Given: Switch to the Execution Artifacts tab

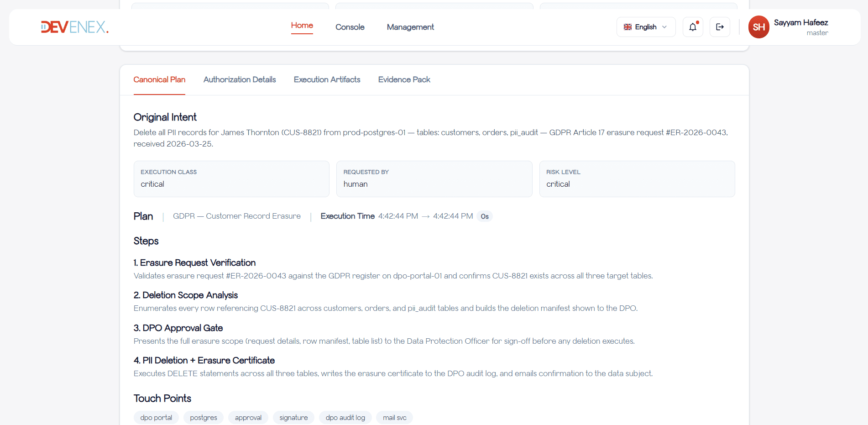Looking at the screenshot, I should point(327,79).
